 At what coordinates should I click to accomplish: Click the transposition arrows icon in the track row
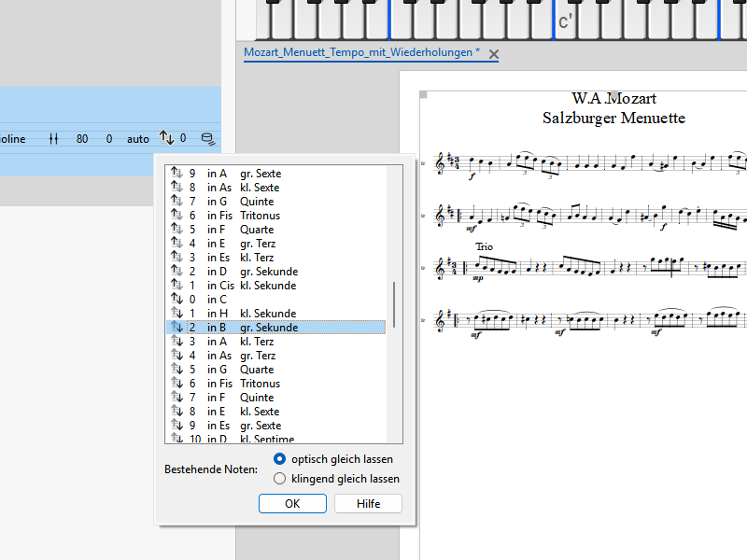(166, 138)
